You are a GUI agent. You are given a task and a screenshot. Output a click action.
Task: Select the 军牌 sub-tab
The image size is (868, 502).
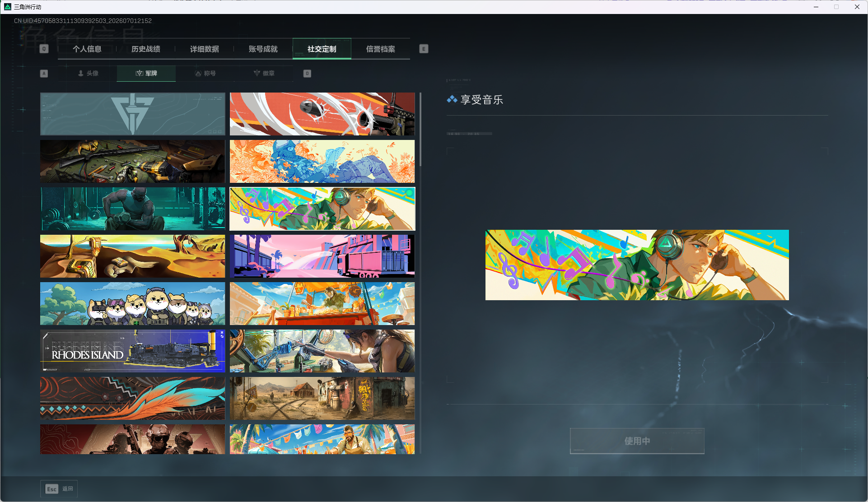pos(146,73)
